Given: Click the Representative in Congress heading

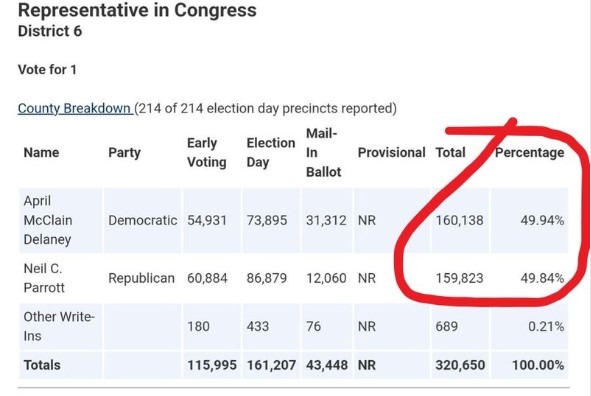Looking at the screenshot, I should pos(137,10).
